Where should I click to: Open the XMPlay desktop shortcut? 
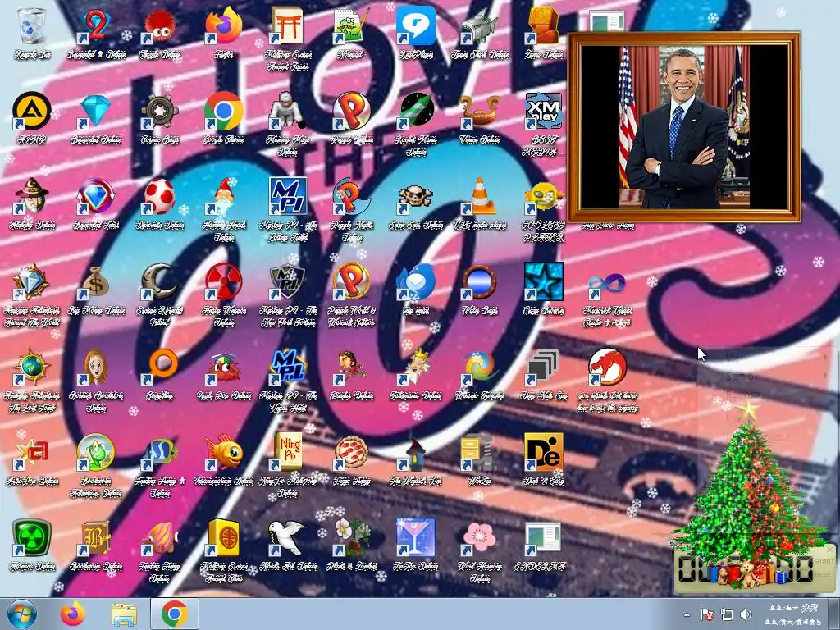(543, 112)
